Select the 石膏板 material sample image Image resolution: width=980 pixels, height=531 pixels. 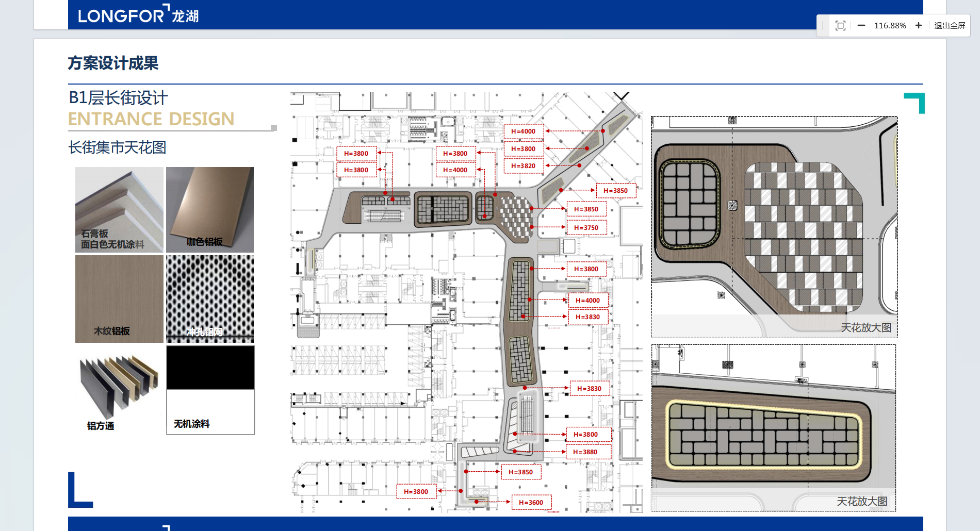119,209
